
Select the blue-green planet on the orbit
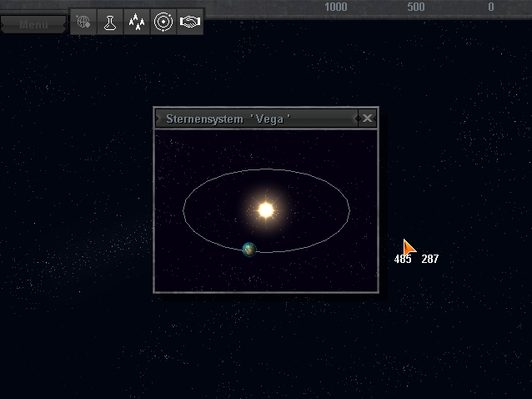[248, 249]
